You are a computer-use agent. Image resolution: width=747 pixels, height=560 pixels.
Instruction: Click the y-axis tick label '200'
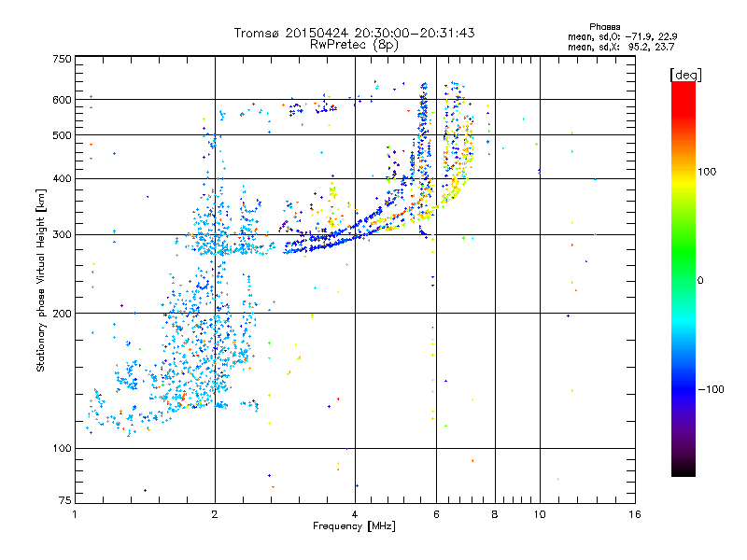click(x=62, y=314)
